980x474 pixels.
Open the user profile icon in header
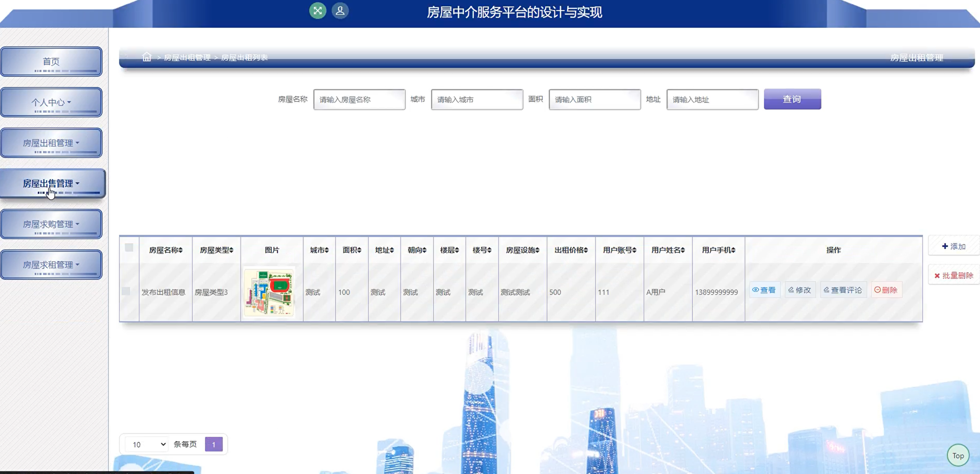click(340, 11)
